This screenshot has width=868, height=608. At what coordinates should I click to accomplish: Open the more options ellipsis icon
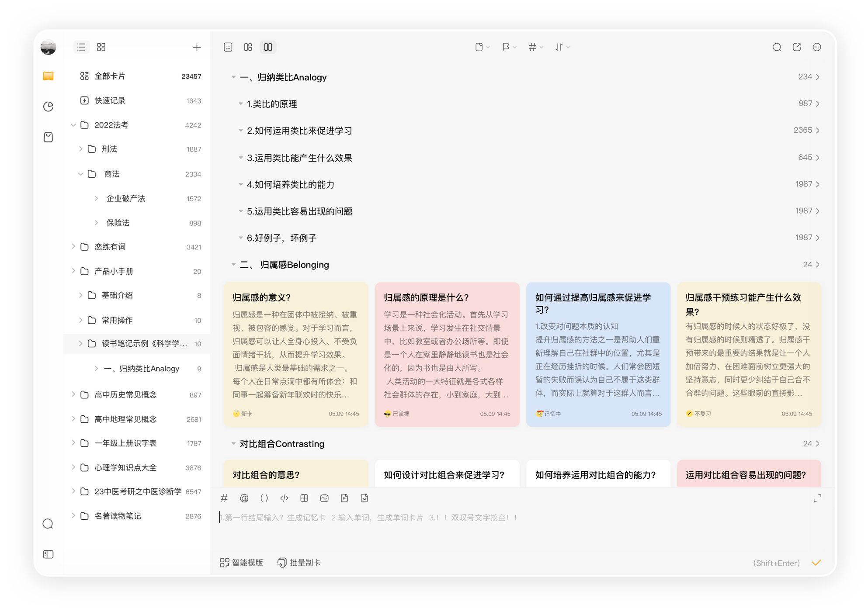click(x=817, y=47)
